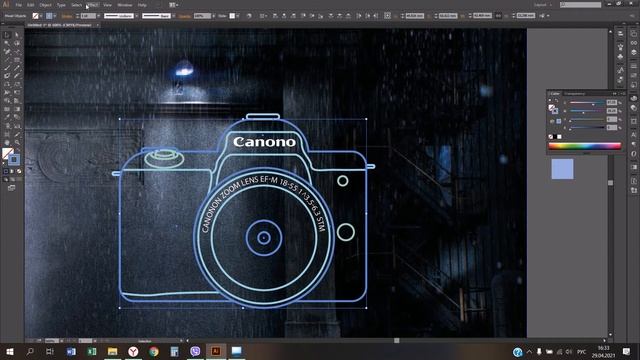Open the Object menu
Screen dimensions: 640x360
pos(45,5)
